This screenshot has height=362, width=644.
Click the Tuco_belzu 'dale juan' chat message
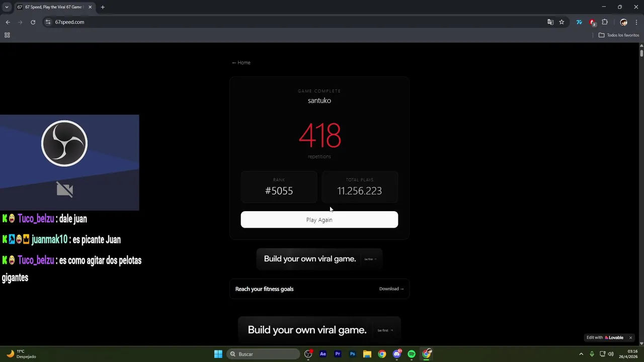(45, 219)
